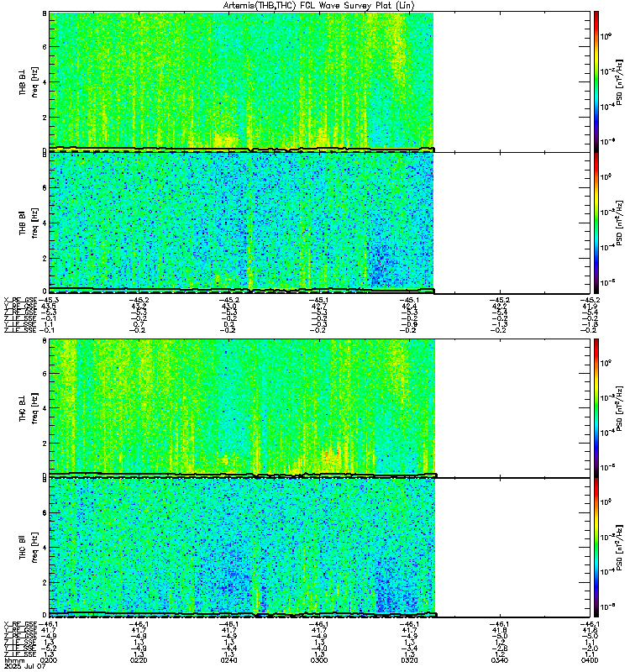Click inside the THB B∥ spectrogram panel
Viewport: 630px width, 672px height.
coord(319,223)
